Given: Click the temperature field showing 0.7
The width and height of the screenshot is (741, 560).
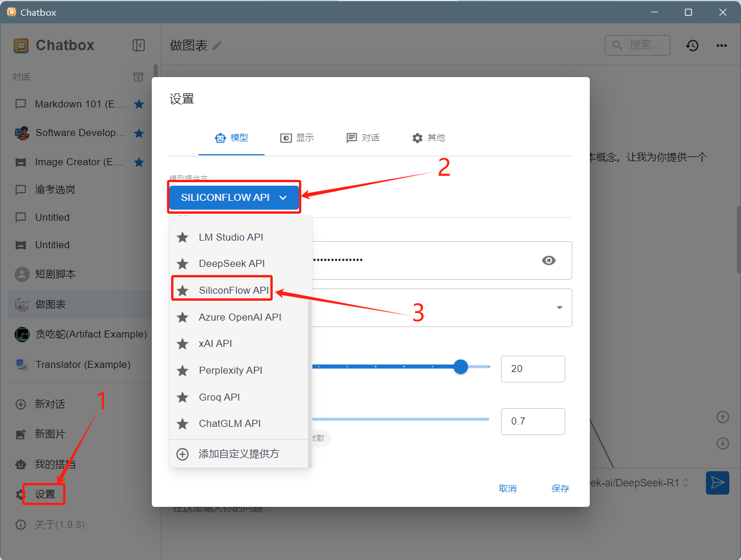Looking at the screenshot, I should (x=533, y=422).
